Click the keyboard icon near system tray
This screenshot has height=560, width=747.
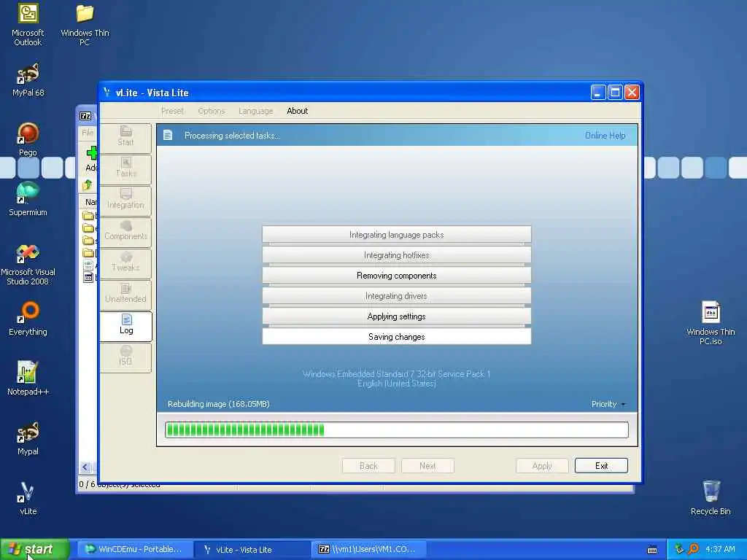(652, 550)
